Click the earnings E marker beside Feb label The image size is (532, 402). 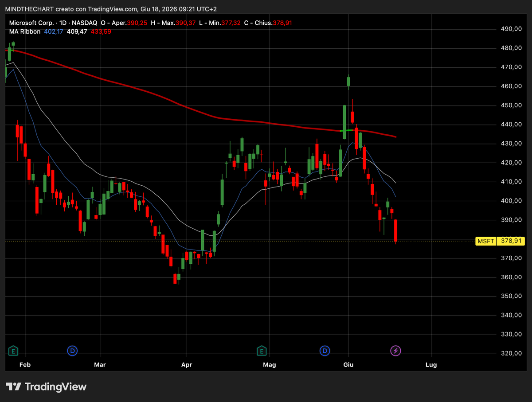pyautogui.click(x=14, y=351)
